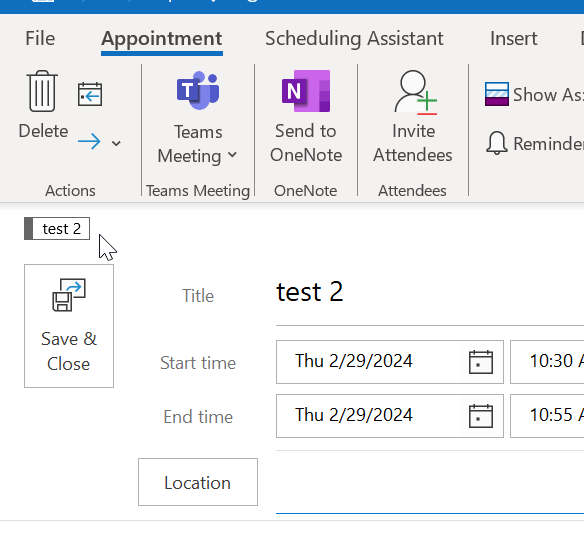This screenshot has height=545, width=584.
Task: Expand the Forward arrow dropdown chevron
Action: 116,143
